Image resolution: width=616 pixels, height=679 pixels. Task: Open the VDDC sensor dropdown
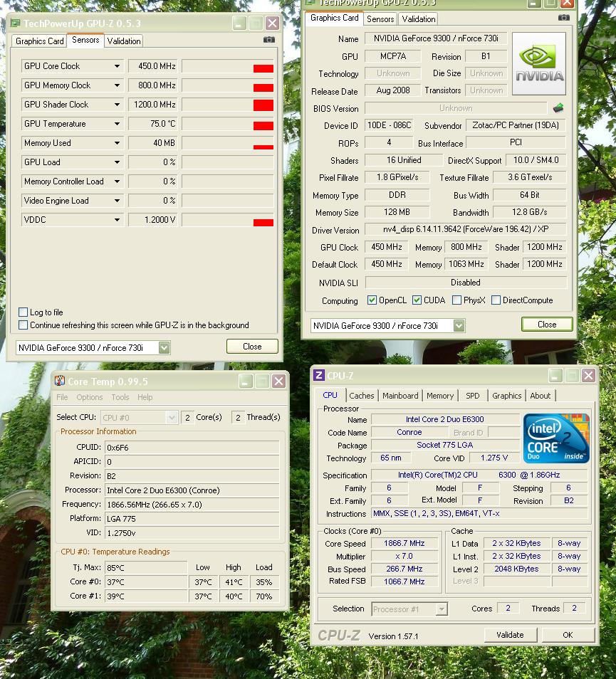[117, 219]
